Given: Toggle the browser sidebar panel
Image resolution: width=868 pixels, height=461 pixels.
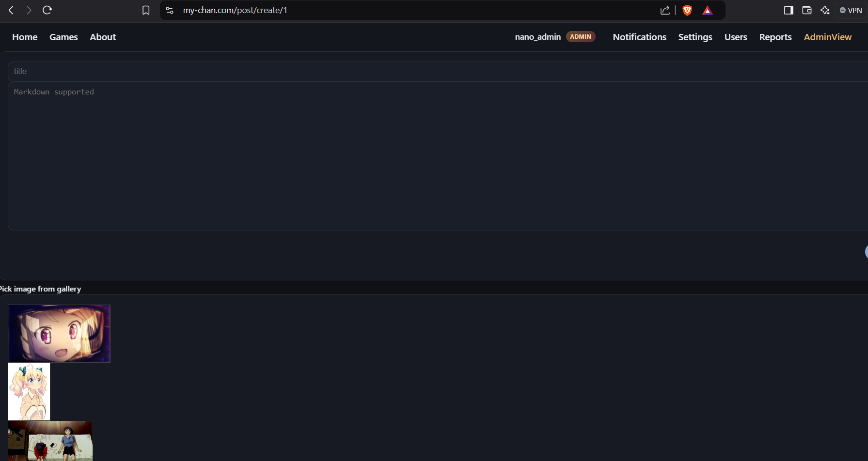Looking at the screenshot, I should coord(789,10).
